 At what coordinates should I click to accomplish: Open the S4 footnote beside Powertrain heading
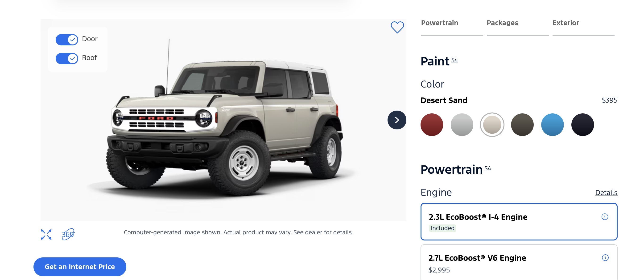tap(487, 168)
